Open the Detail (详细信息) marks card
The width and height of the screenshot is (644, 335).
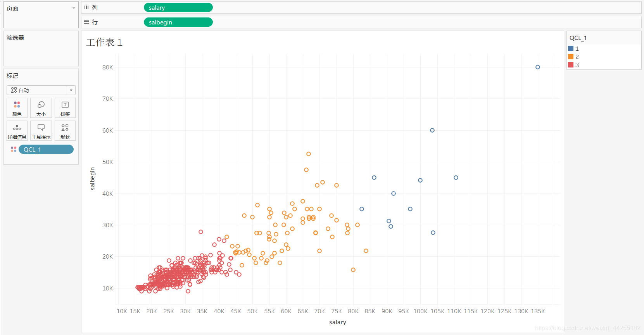(x=17, y=131)
